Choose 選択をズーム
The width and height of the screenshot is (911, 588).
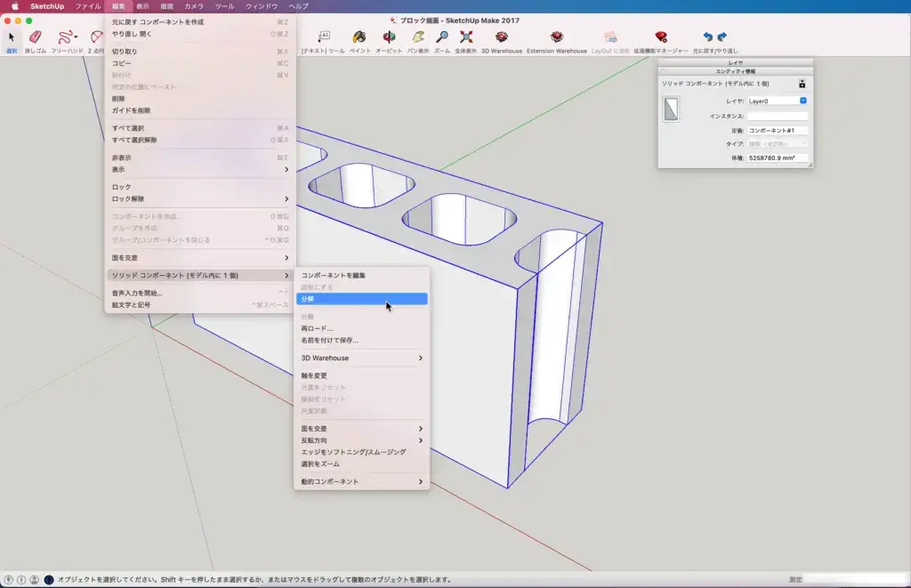point(361,463)
